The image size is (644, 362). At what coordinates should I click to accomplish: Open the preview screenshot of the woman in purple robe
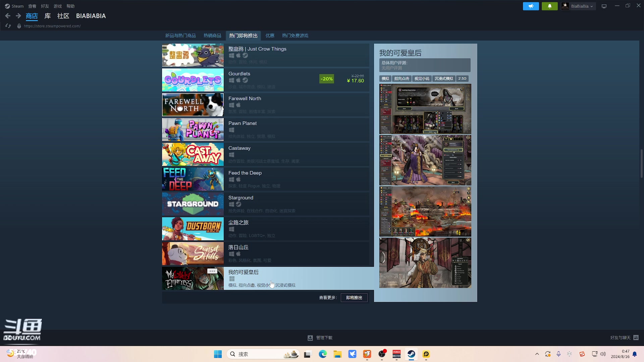tap(425, 160)
